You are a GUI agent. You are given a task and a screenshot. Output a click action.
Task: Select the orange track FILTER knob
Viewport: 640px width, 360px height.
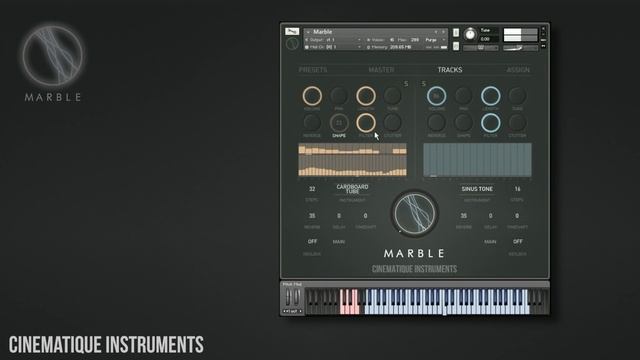[366, 122]
